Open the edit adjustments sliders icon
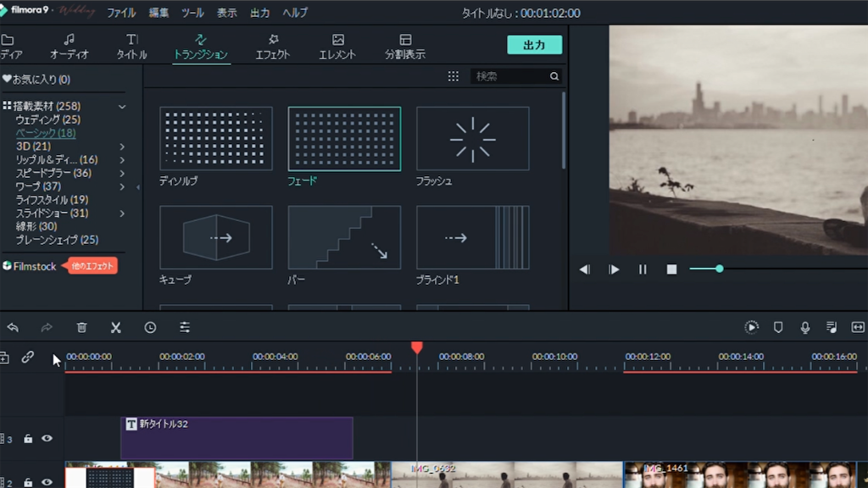Viewport: 868px width, 488px height. click(184, 327)
